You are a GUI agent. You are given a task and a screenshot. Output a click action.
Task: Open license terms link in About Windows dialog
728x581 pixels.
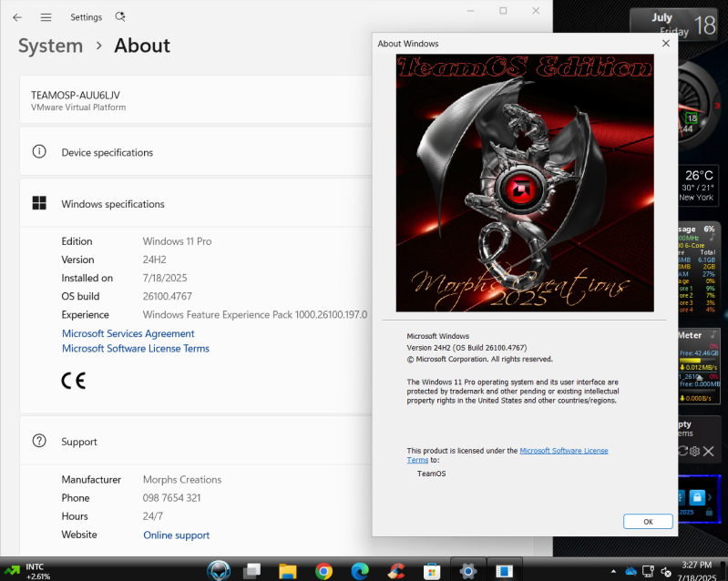564,451
